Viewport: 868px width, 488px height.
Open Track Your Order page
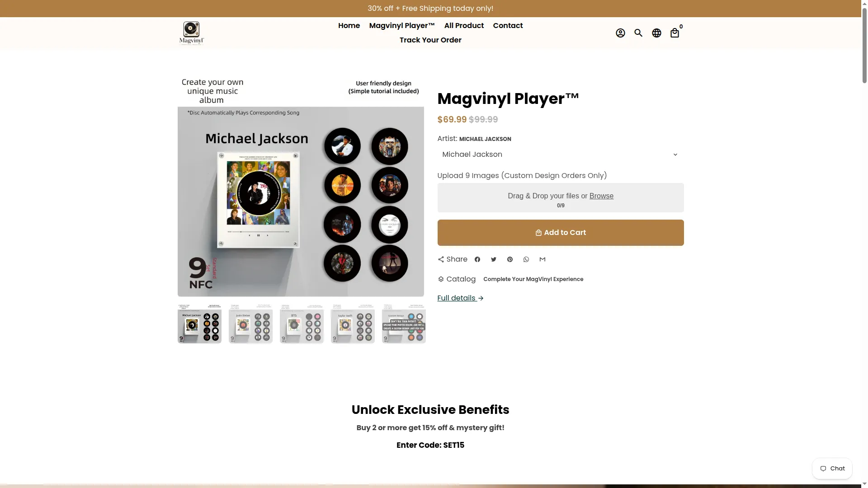point(430,40)
